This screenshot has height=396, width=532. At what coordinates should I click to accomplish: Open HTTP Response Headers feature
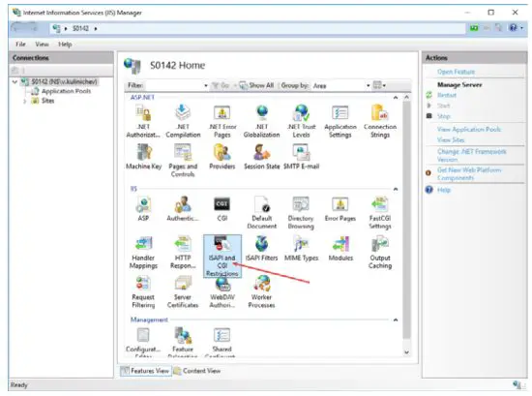[x=183, y=253]
